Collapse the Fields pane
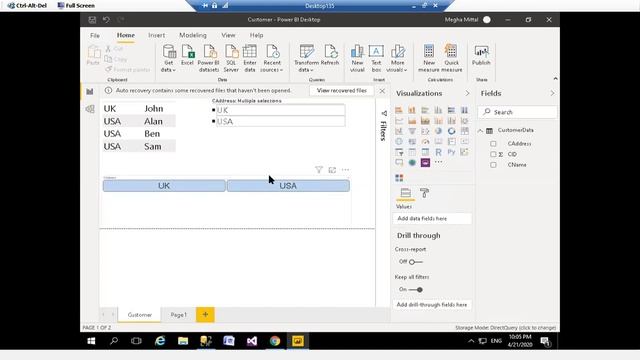This screenshot has width=640, height=360. (552, 93)
